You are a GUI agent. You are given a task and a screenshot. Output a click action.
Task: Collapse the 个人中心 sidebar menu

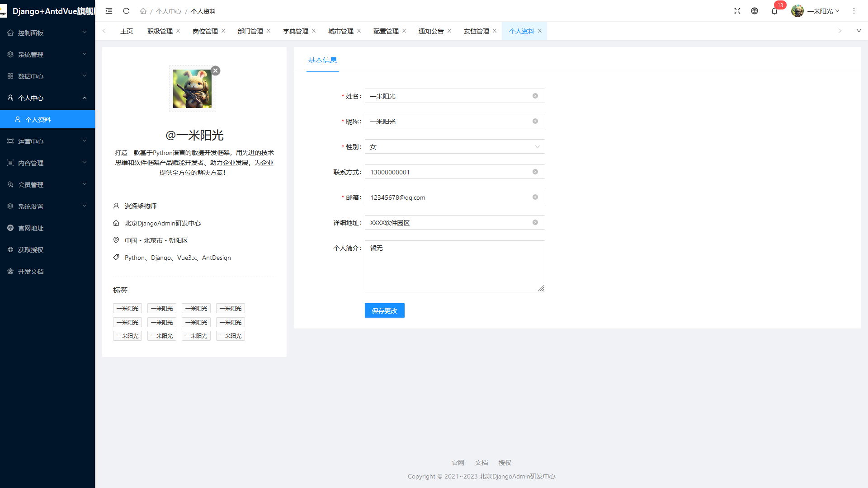click(x=47, y=98)
